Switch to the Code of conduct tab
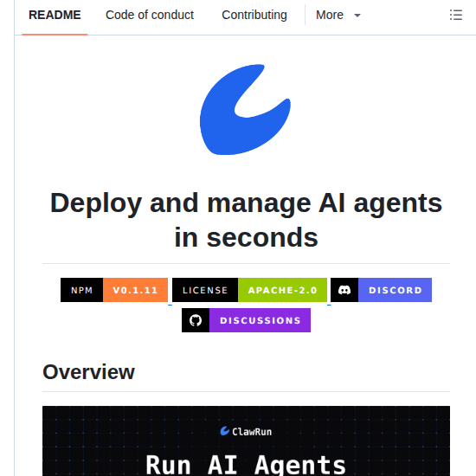The width and height of the screenshot is (476, 476). pyautogui.click(x=150, y=15)
